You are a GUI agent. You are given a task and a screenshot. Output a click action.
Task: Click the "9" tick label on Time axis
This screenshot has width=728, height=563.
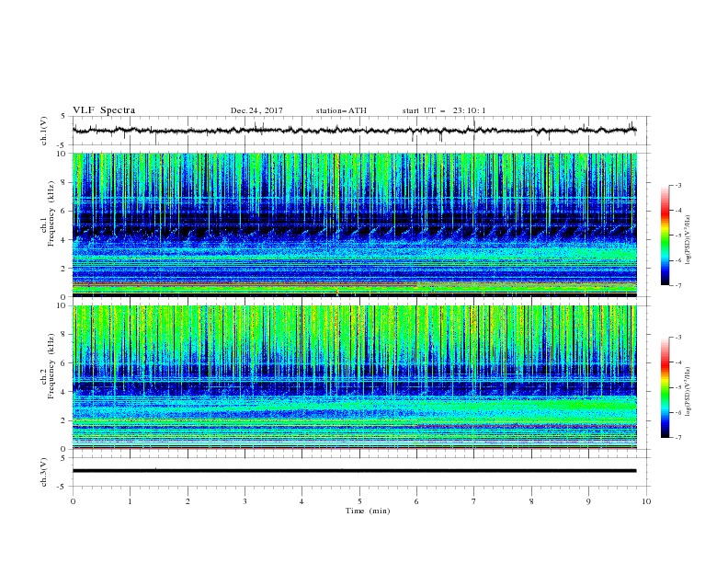588,501
